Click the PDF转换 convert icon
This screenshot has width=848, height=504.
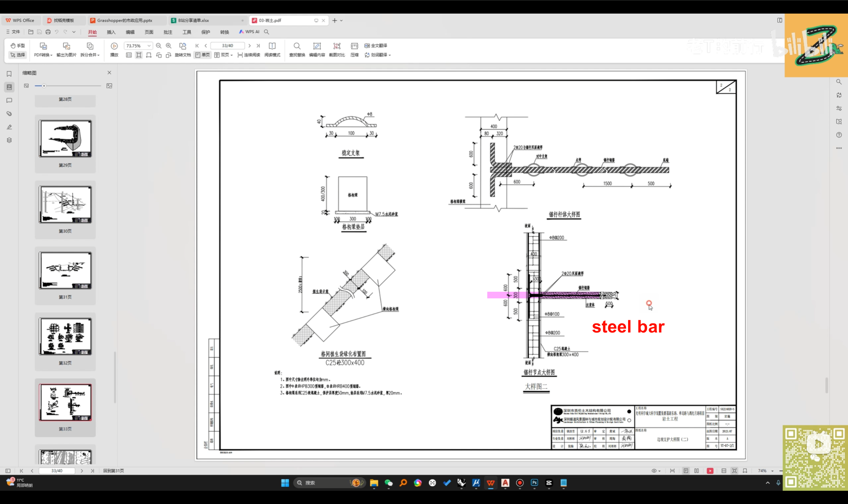[43, 46]
